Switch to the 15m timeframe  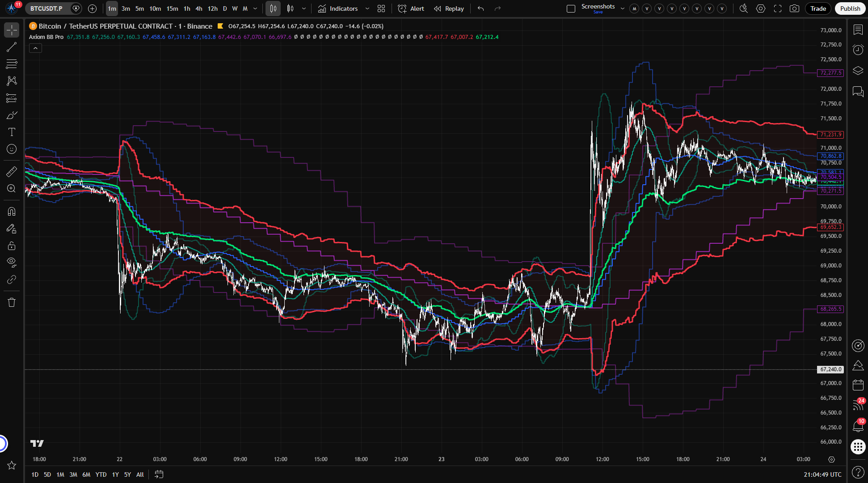[172, 8]
